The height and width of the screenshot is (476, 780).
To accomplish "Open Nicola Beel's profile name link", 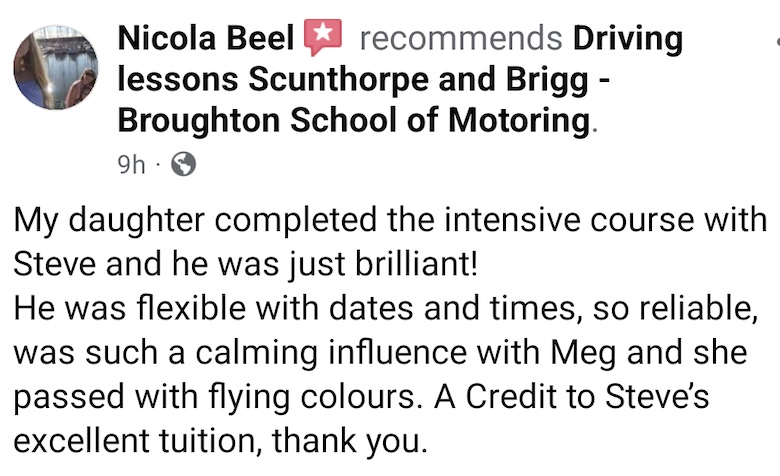I will [206, 40].
